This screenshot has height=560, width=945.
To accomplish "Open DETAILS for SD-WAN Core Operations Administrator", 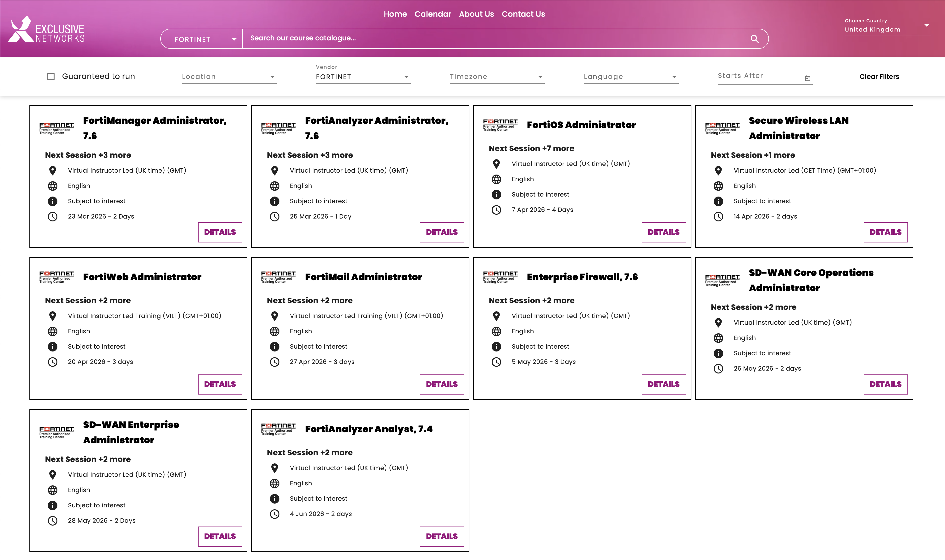I will (x=886, y=384).
